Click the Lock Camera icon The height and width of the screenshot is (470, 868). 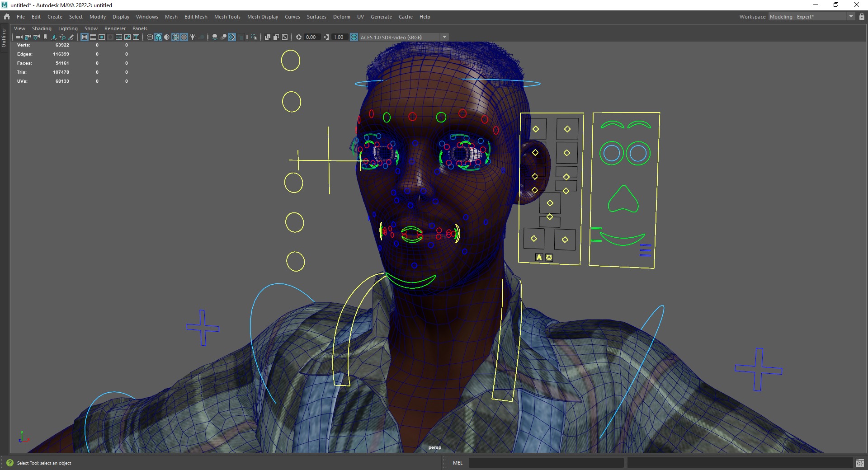tap(28, 37)
